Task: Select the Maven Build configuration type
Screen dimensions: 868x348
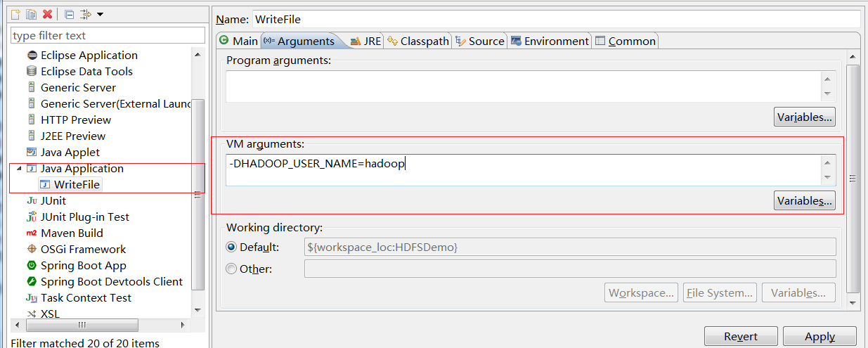Action: 72,233
